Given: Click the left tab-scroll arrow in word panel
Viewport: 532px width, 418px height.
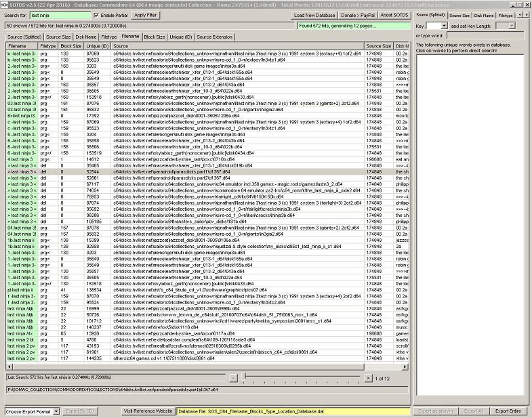Looking at the screenshot, I should point(520,14).
